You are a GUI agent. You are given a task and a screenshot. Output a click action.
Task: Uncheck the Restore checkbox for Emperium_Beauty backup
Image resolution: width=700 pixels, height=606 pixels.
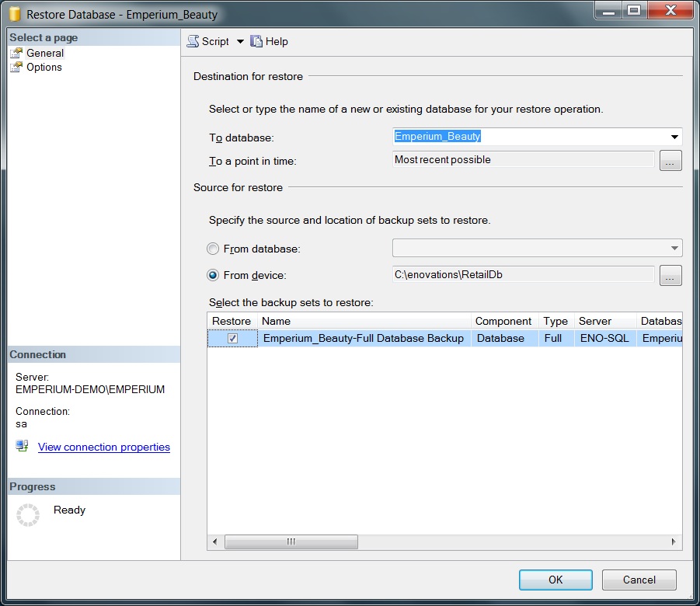(232, 339)
